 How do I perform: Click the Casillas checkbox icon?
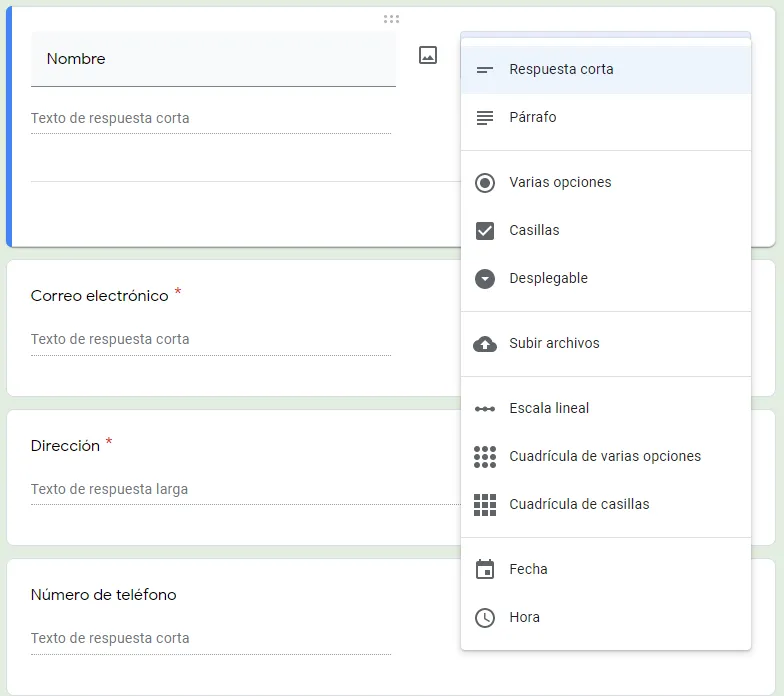click(484, 230)
